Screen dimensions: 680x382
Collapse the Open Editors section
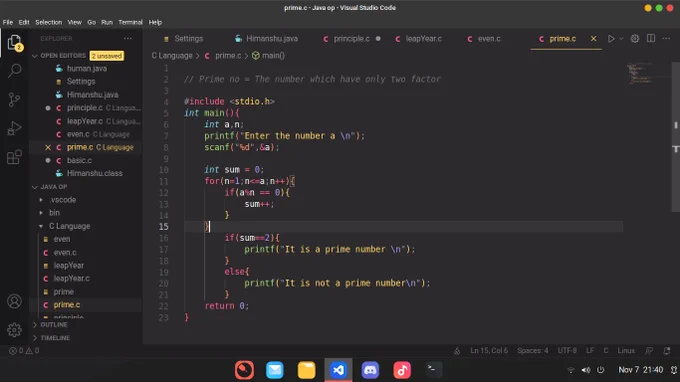pos(63,56)
